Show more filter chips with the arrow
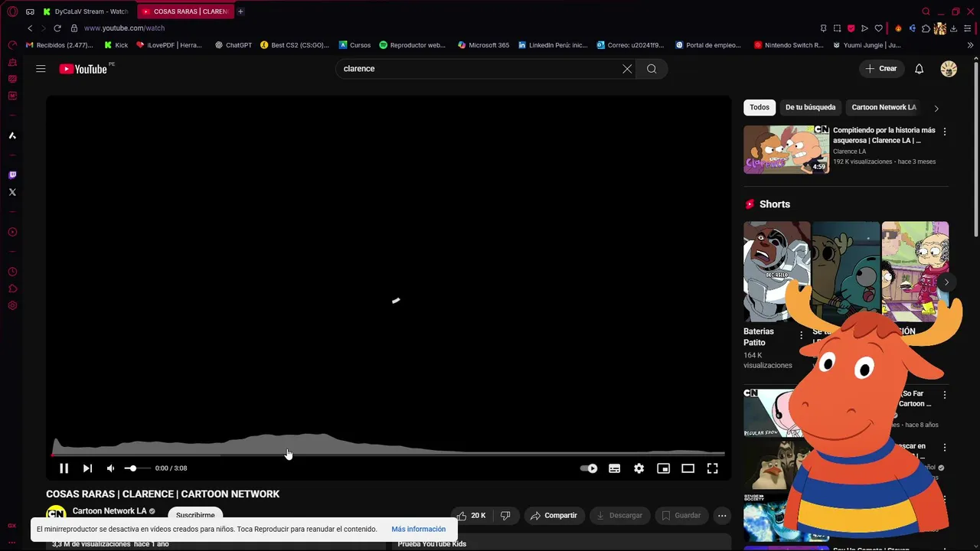The image size is (980, 551). [936, 108]
